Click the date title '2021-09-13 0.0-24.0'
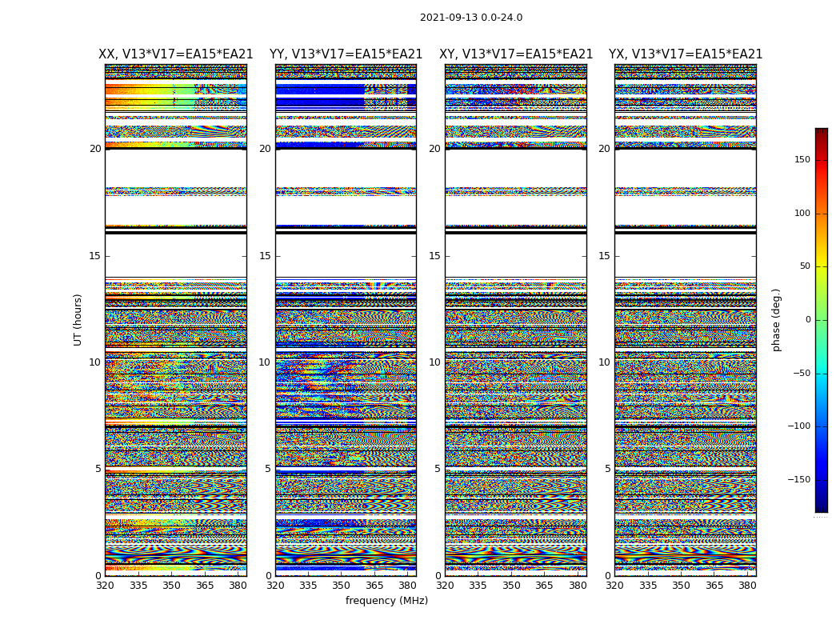The width and height of the screenshot is (840, 640). (471, 17)
